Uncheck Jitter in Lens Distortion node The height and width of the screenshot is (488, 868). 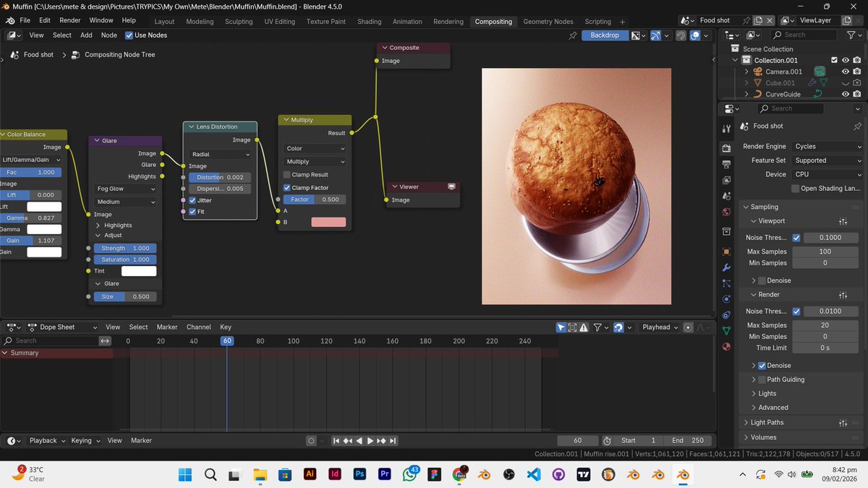(192, 200)
